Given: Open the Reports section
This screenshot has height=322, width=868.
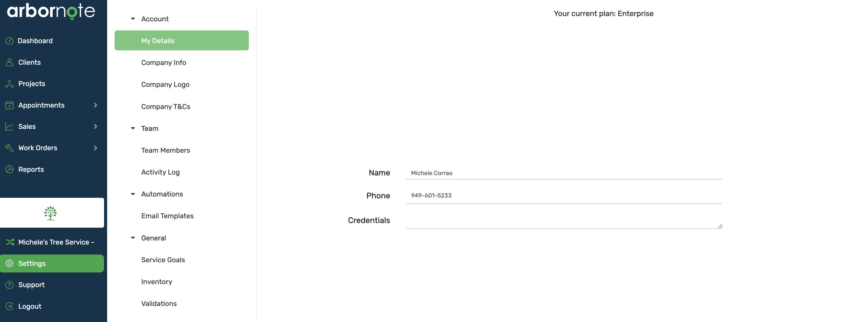Looking at the screenshot, I should click(31, 169).
